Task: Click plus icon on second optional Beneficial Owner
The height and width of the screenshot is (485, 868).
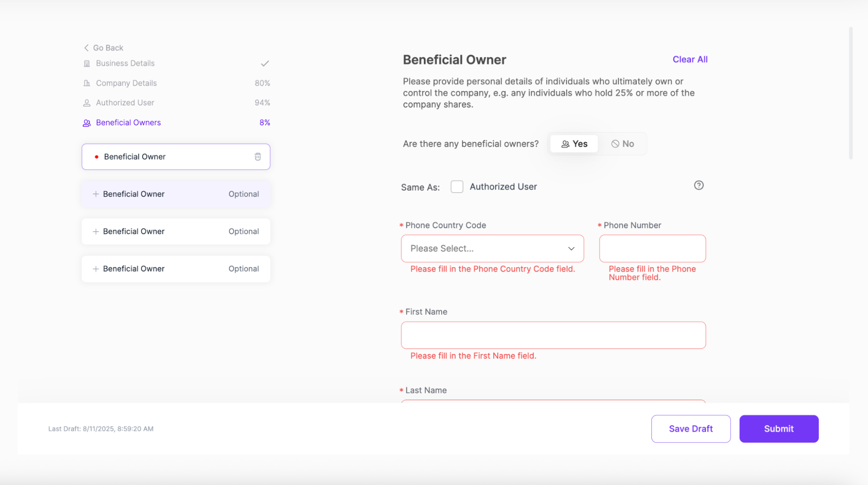Action: tap(96, 231)
